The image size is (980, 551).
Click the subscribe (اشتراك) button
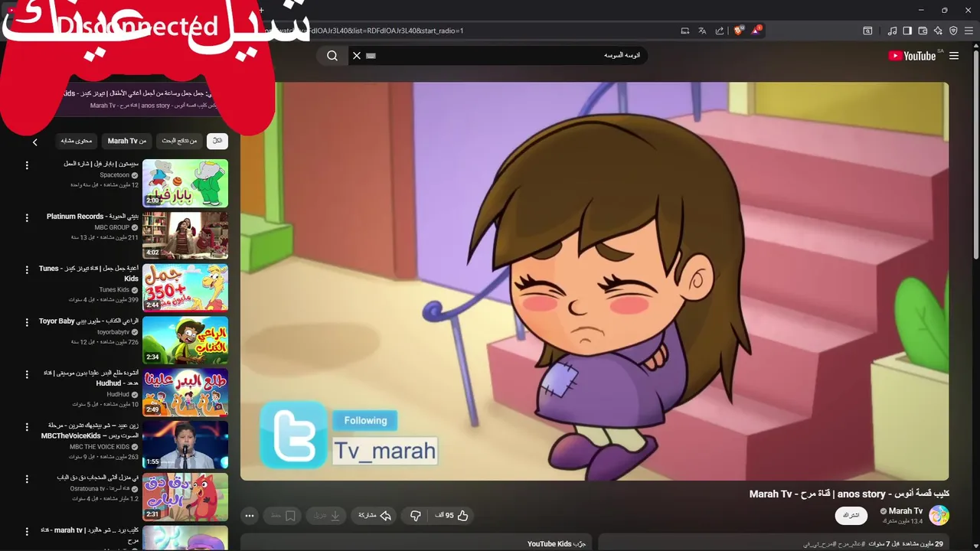point(851,515)
